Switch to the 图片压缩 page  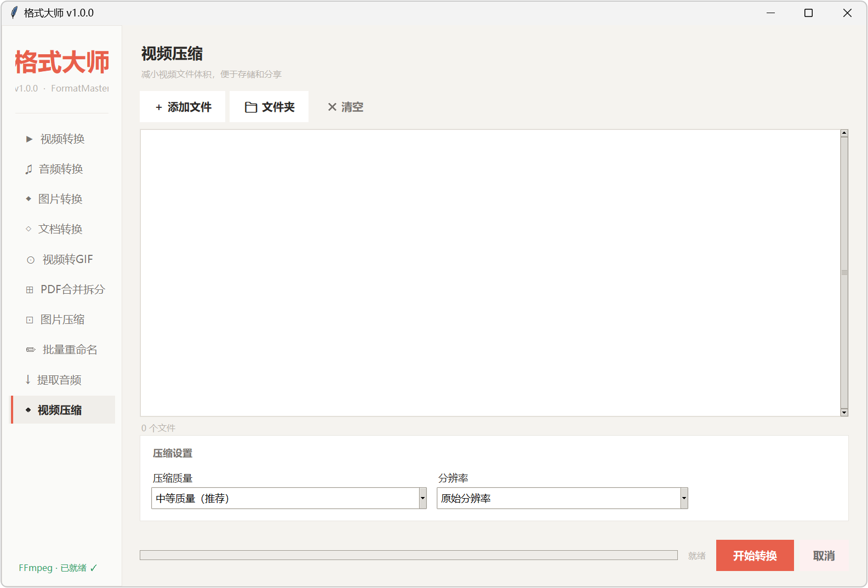pos(63,319)
